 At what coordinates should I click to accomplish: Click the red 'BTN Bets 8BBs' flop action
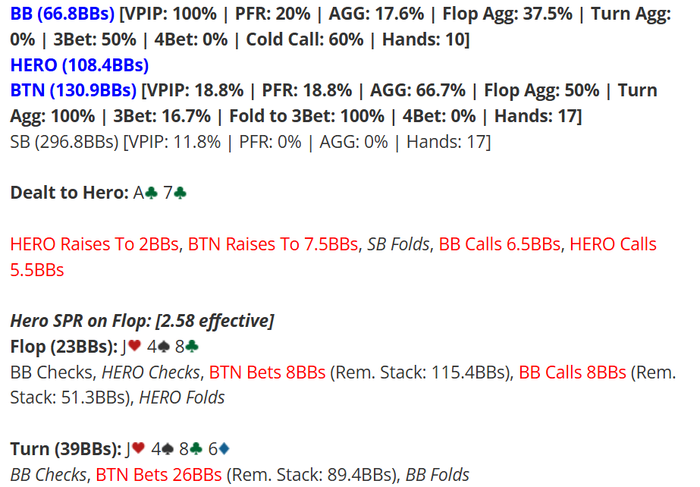(x=267, y=372)
